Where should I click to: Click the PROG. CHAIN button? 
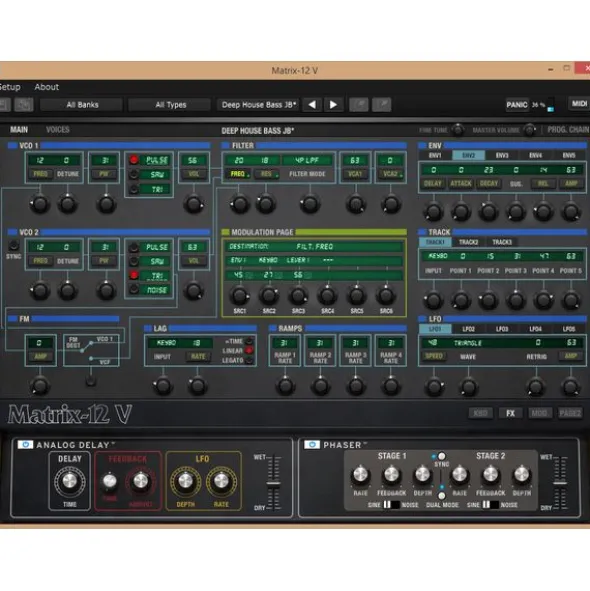tap(568, 130)
